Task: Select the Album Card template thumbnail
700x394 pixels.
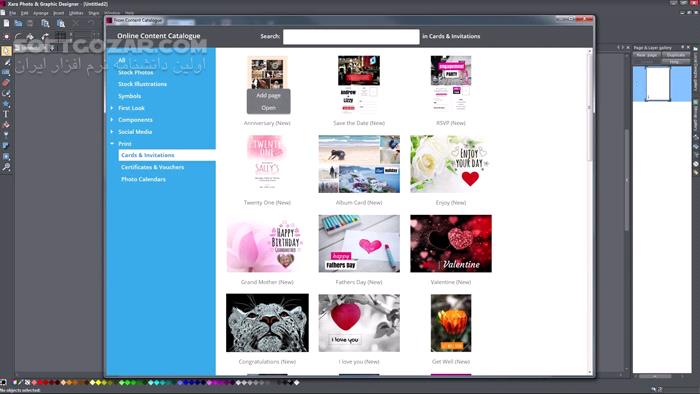Action: 359,164
